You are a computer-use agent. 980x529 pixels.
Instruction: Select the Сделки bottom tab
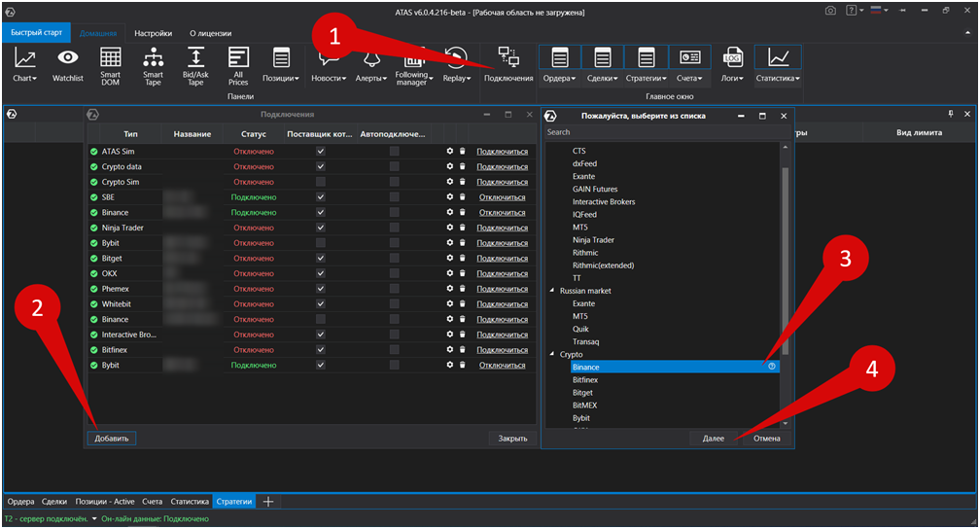point(54,502)
